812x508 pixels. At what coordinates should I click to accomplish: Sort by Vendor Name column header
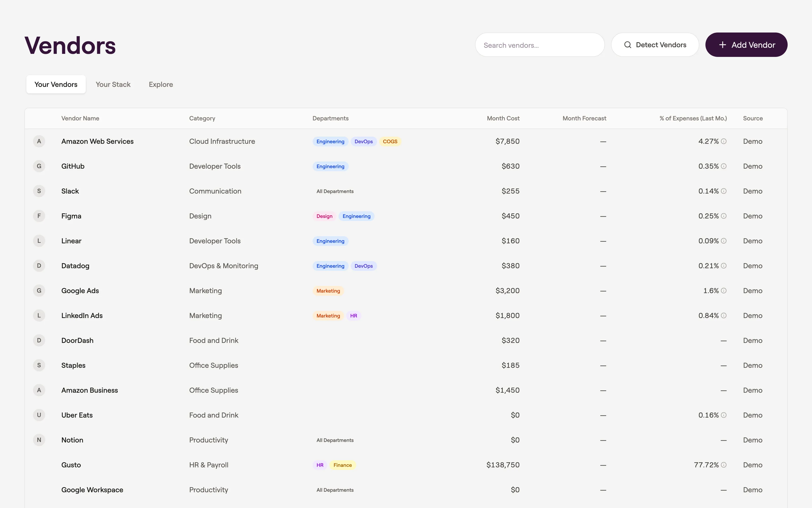(x=80, y=118)
